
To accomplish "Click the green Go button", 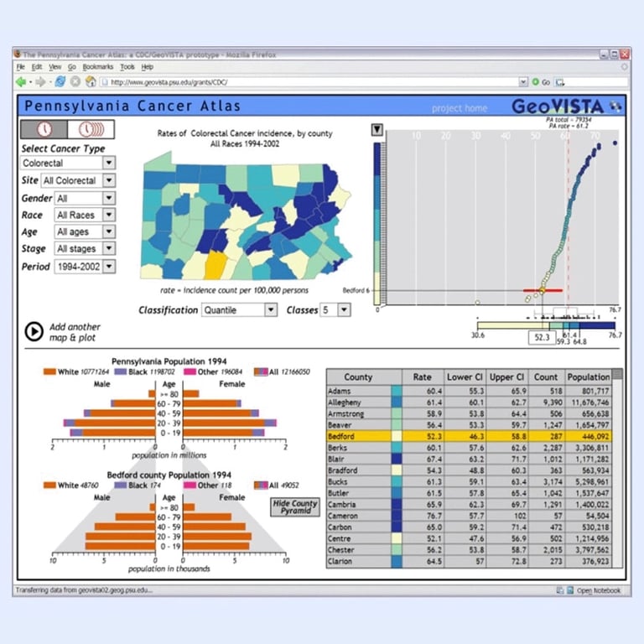I will pyautogui.click(x=541, y=82).
